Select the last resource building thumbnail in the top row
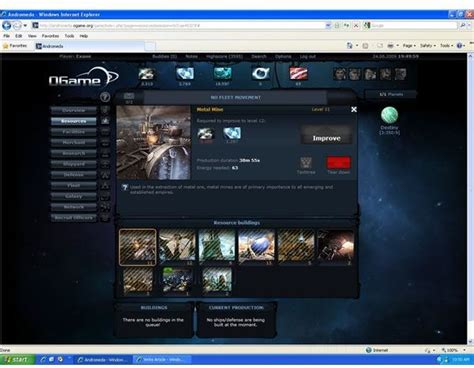Image resolution: width=474 pixels, height=368 pixels. 336,247
